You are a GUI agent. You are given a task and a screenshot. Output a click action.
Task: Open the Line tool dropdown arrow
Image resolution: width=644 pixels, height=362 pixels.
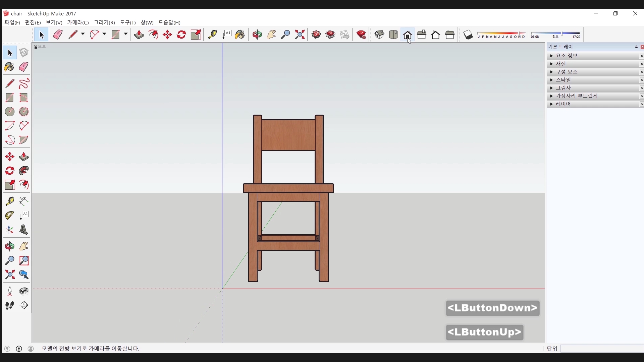click(x=83, y=34)
